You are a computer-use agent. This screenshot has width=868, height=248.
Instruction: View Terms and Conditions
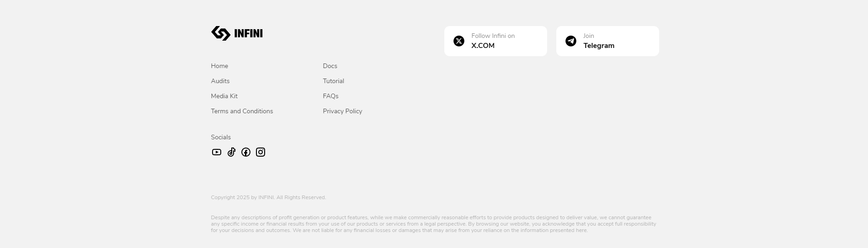click(242, 111)
